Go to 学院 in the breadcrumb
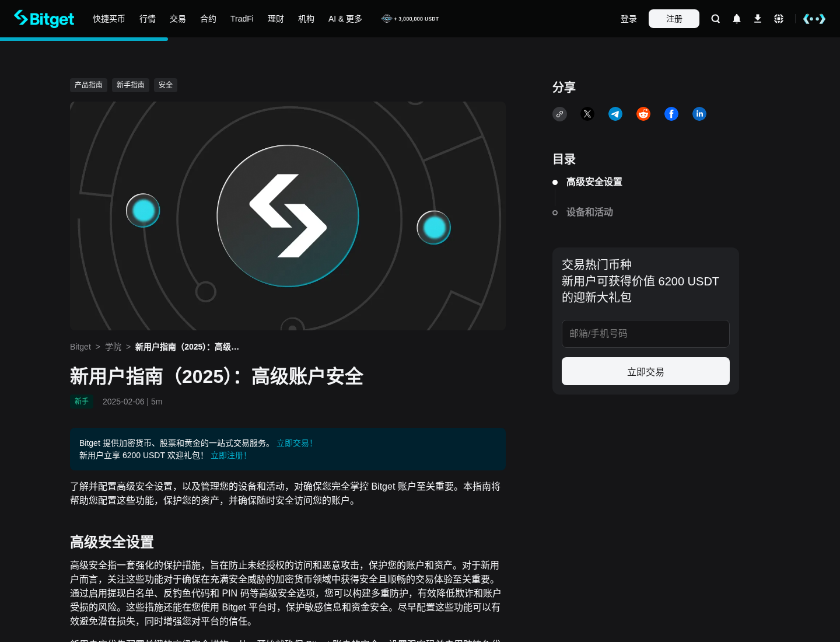This screenshot has height=642, width=840. [113, 347]
